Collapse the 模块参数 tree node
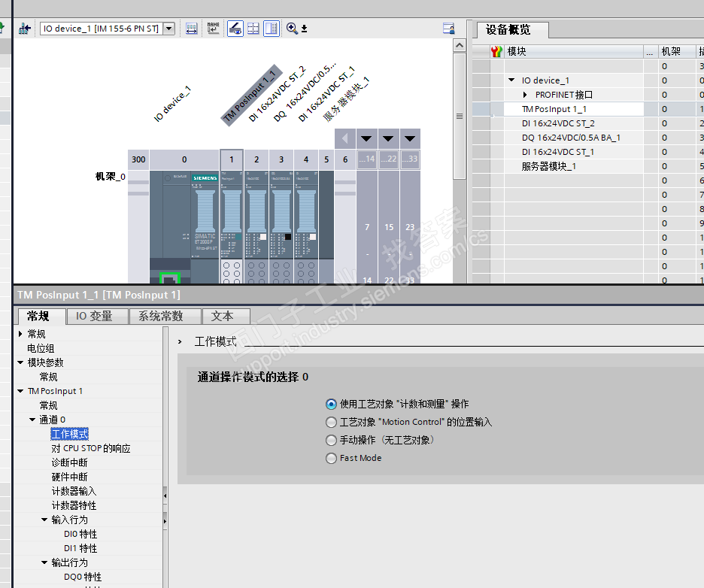Viewport: 704px width, 588px height. (20, 362)
